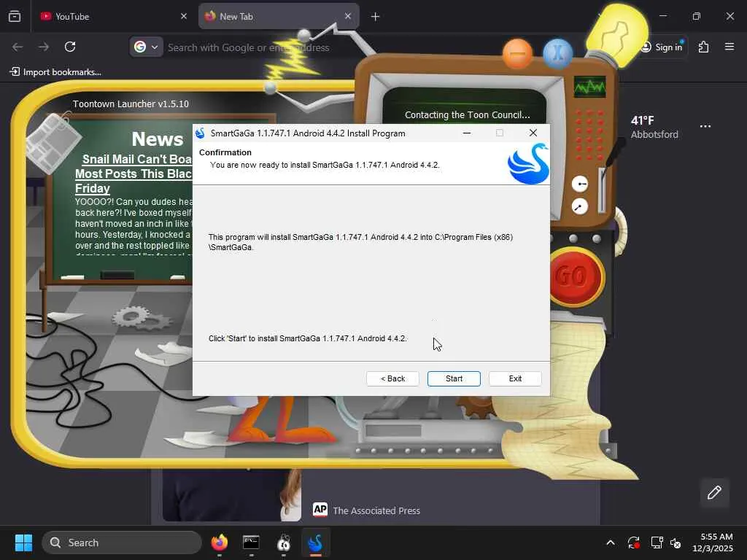Open Firefox View icon at tab strip start
747x560 pixels.
pyautogui.click(x=15, y=17)
